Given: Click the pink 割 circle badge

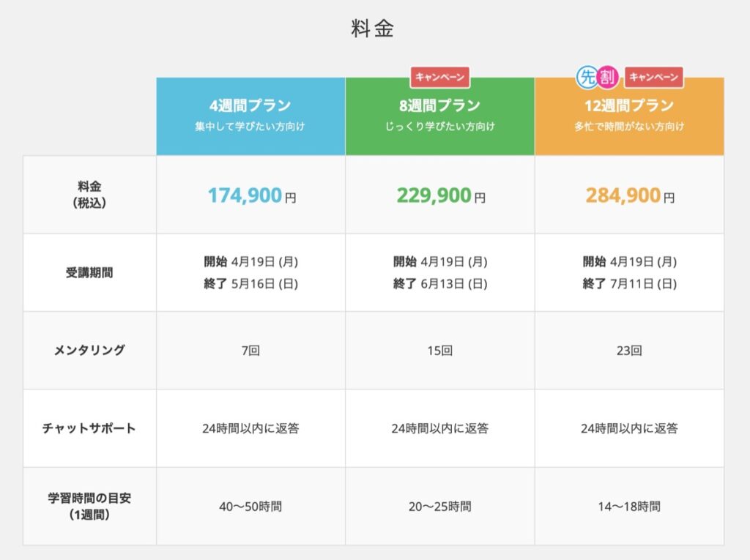Looking at the screenshot, I should (x=607, y=77).
